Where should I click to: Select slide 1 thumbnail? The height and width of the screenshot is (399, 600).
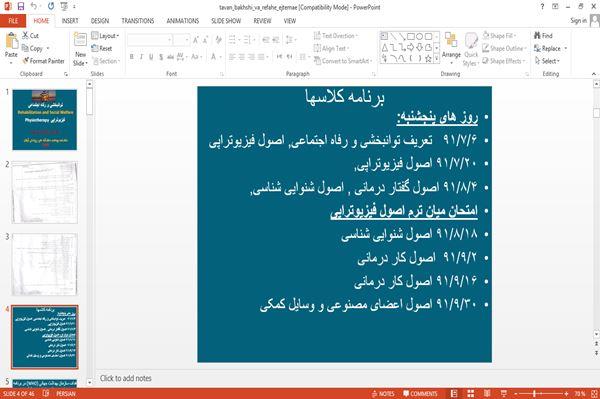[x=45, y=120]
